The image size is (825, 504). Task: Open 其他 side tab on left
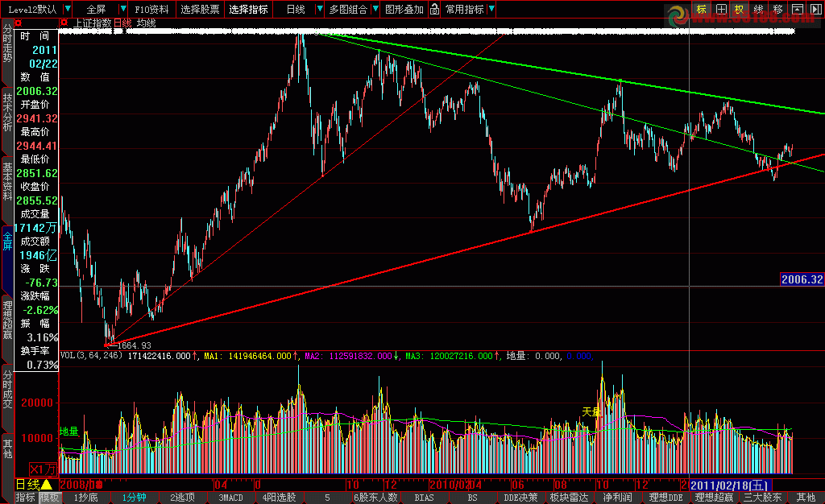[x=7, y=449]
